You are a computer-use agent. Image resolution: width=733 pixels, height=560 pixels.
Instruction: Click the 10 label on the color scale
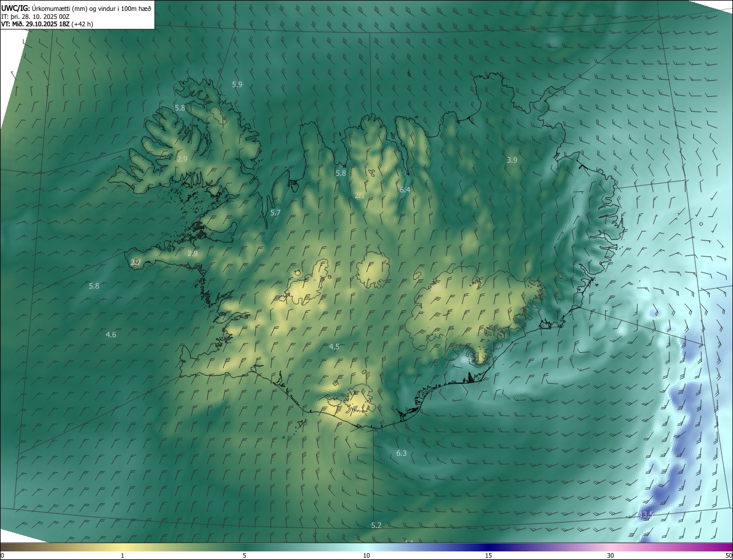[366, 555]
